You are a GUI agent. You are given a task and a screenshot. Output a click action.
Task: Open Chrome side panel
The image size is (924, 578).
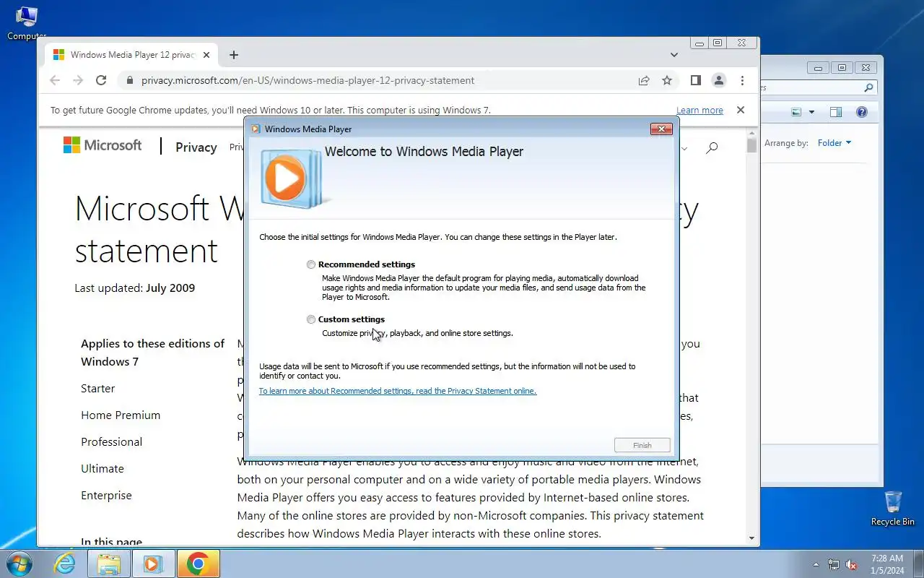[x=696, y=80]
